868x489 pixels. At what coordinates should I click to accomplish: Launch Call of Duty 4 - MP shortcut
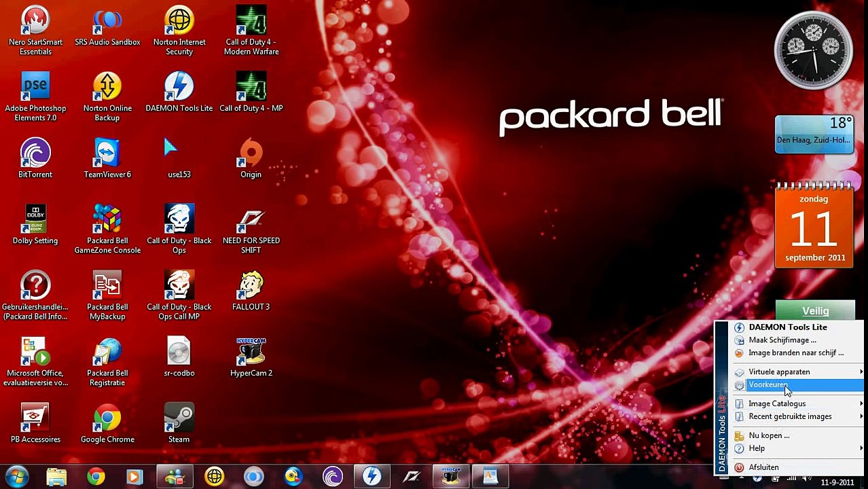coord(251,92)
